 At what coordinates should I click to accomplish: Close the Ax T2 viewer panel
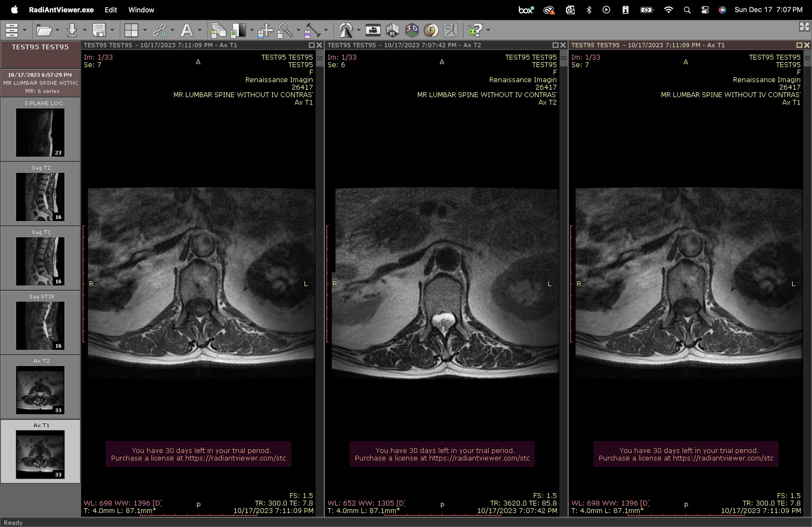pyautogui.click(x=563, y=45)
